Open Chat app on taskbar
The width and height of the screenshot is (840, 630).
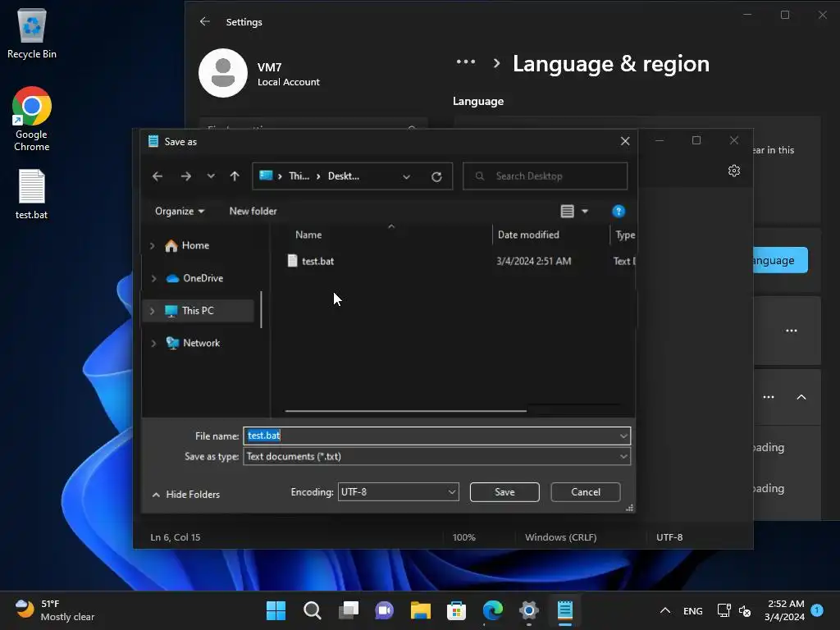pyautogui.click(x=384, y=610)
